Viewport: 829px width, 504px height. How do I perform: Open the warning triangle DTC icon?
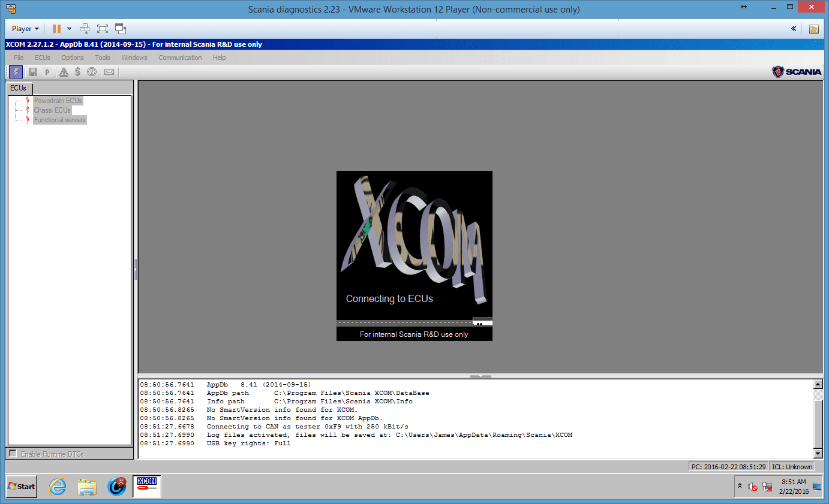(x=64, y=72)
